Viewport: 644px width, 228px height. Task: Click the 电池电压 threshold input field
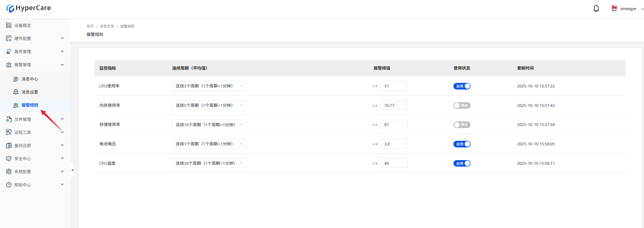coord(394,144)
